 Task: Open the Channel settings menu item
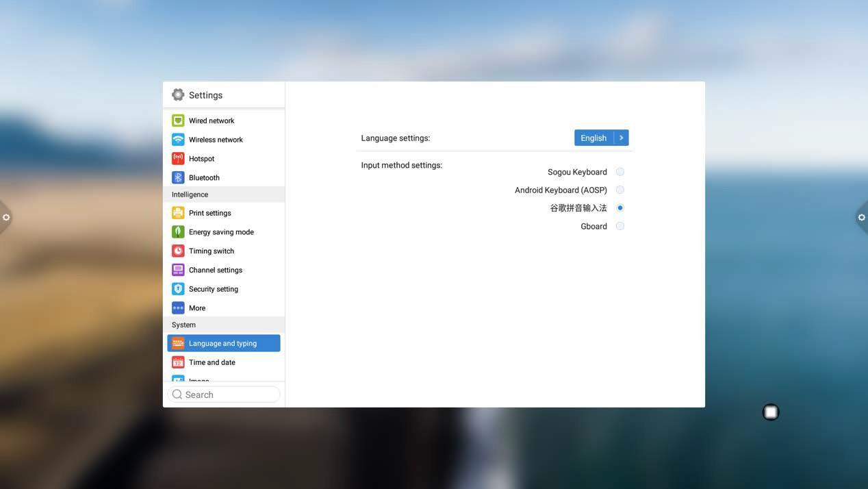pos(216,270)
